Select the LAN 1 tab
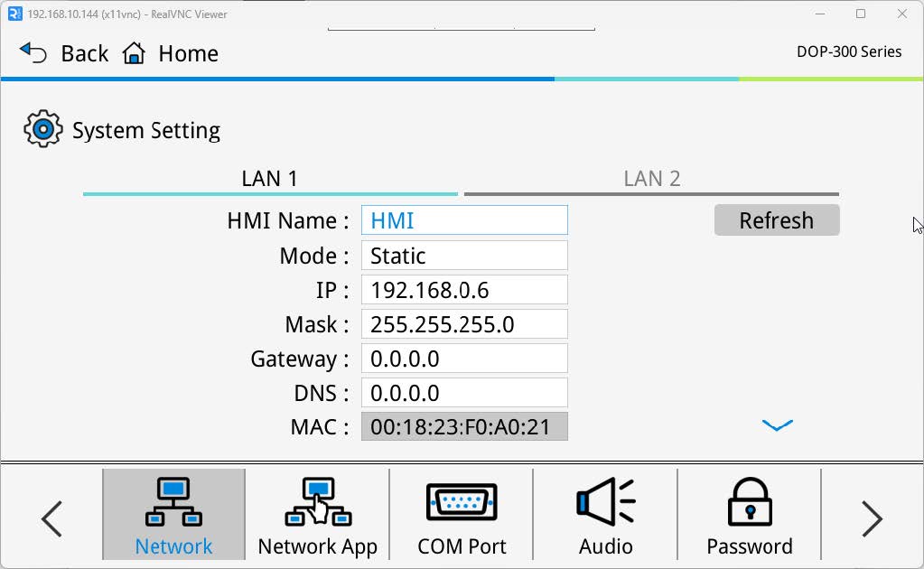 point(269,178)
